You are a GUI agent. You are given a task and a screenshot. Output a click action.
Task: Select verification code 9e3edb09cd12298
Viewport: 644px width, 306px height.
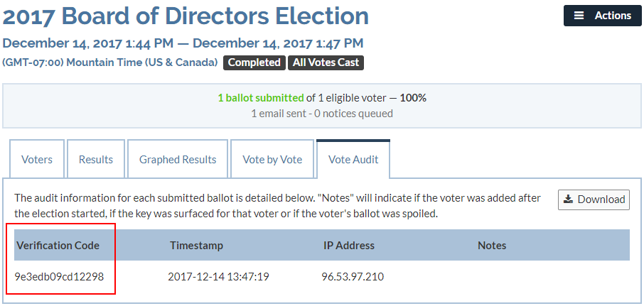tap(59, 277)
